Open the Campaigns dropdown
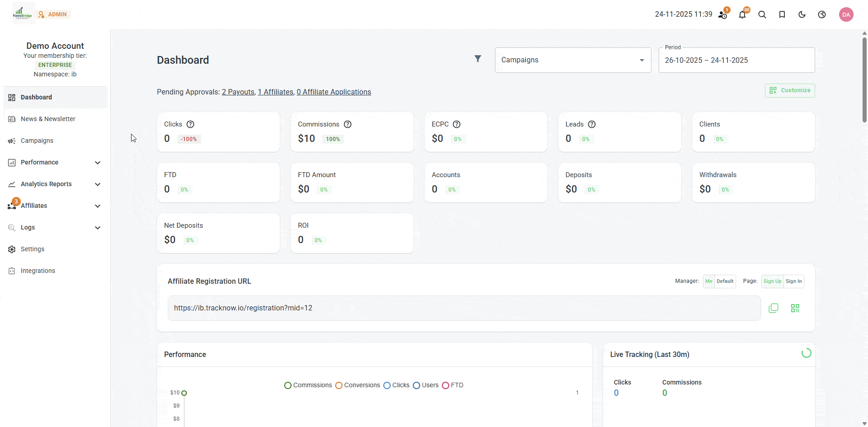Image resolution: width=868 pixels, height=427 pixels. coord(573,60)
